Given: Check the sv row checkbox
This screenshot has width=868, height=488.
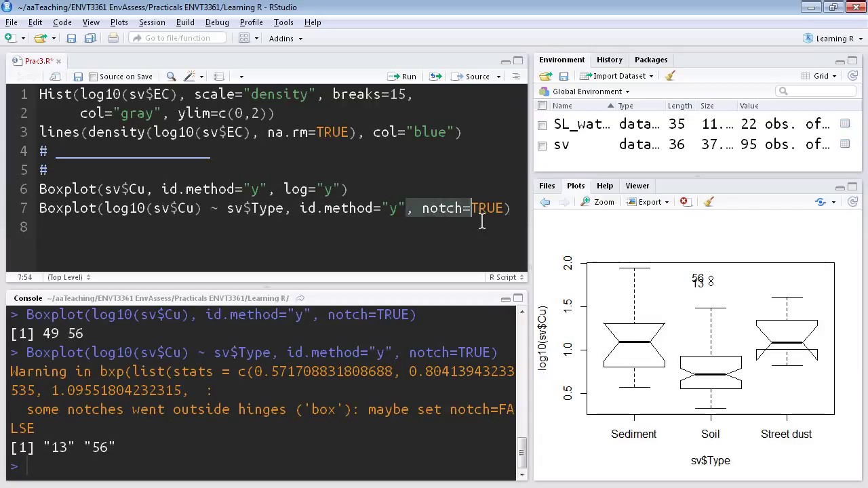Looking at the screenshot, I should click(542, 146).
